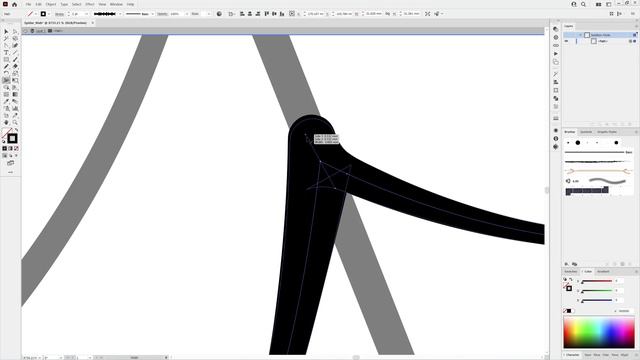Switch to the Gradient tab
This screenshot has width=640, height=360.
603,271
